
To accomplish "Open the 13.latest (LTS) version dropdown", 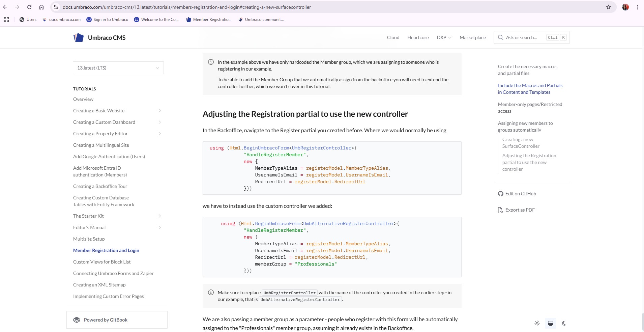I will 118,68.
